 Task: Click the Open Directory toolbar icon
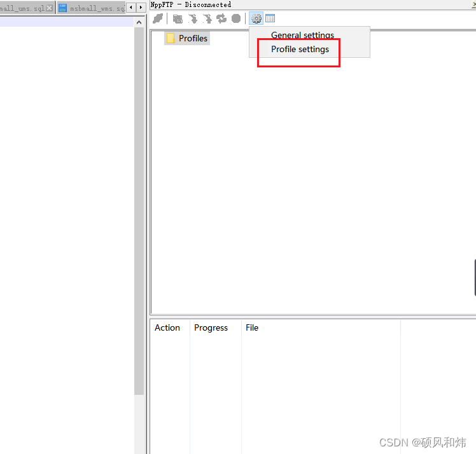pyautogui.click(x=178, y=19)
